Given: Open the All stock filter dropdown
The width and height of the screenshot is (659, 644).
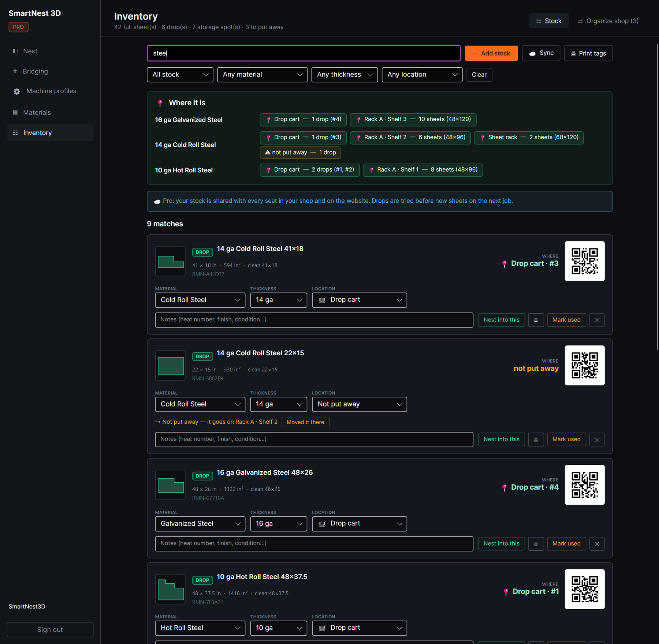Looking at the screenshot, I should pyautogui.click(x=180, y=75).
